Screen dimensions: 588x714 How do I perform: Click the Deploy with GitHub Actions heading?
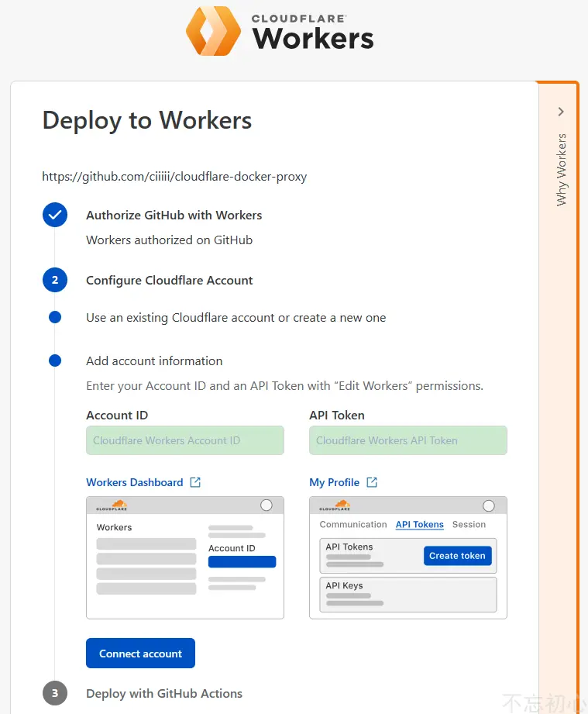click(x=164, y=694)
